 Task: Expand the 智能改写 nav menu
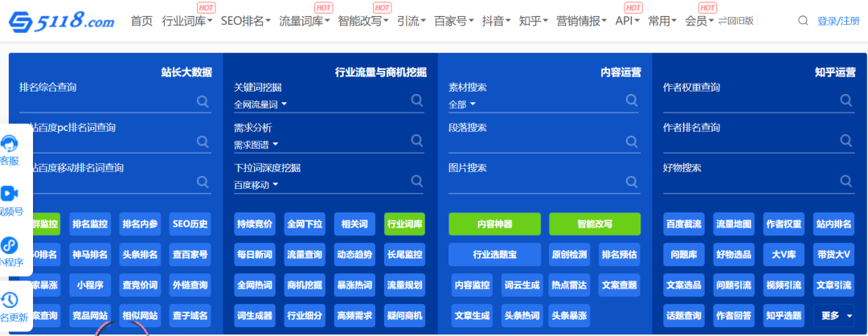(x=363, y=21)
